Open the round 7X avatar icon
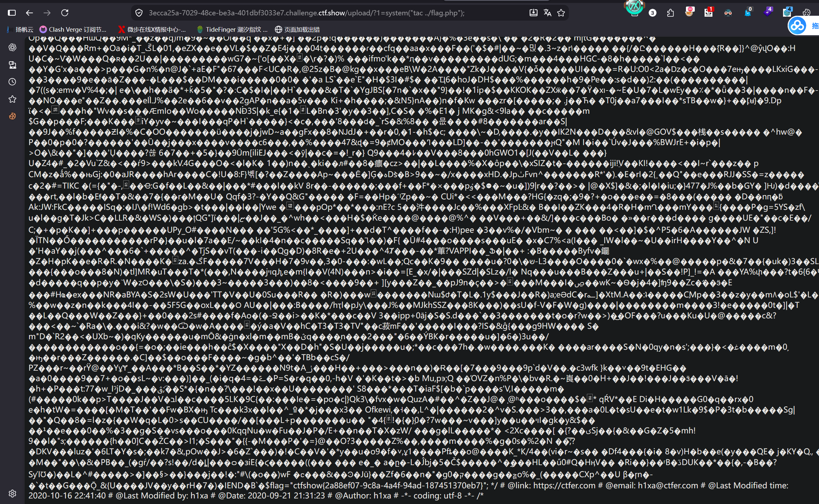The width and height of the screenshot is (819, 504). (634, 7)
